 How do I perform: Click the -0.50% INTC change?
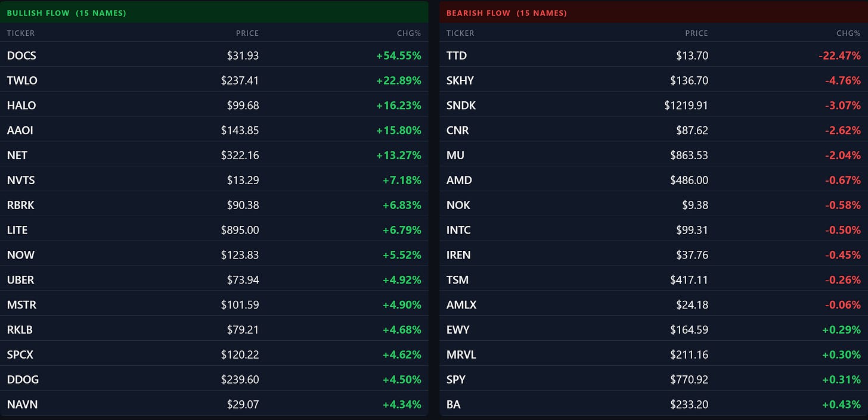(x=842, y=230)
